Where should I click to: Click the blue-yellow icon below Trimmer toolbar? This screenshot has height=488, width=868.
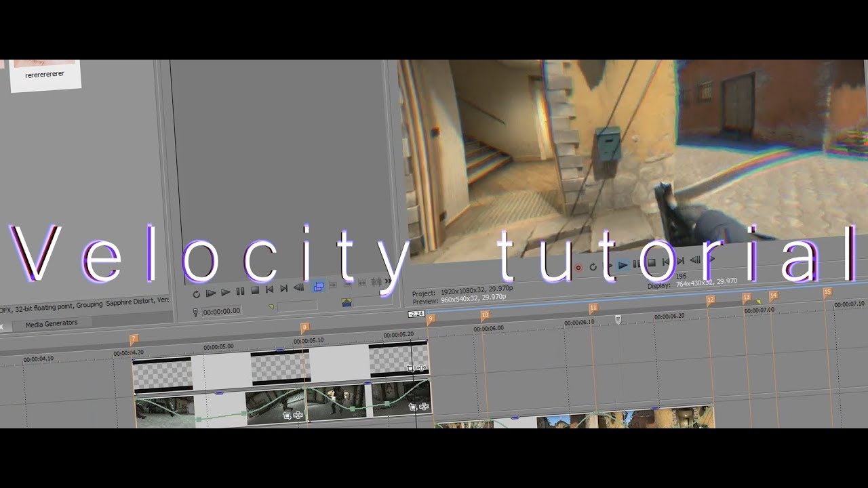coord(347,302)
